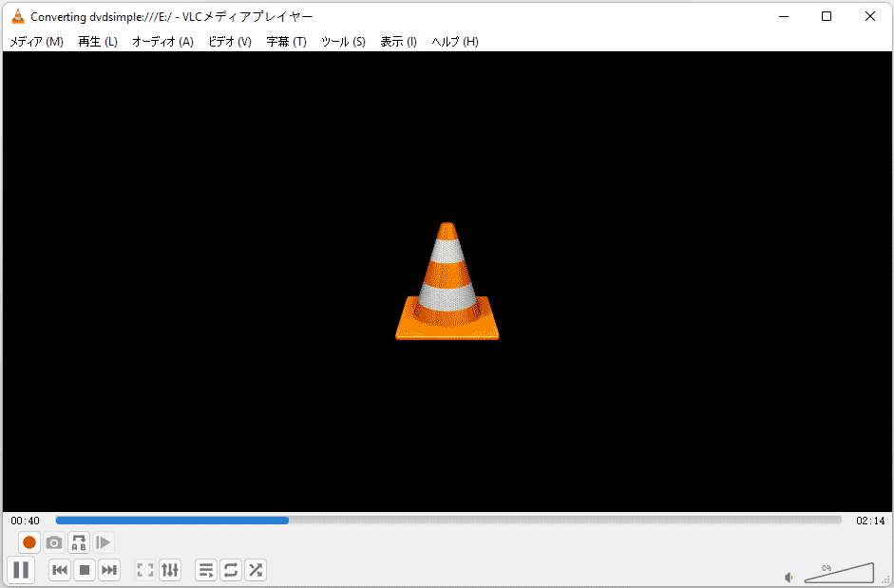Screen dimensions: 894x588
Task: Open the ツール (S) menu
Action: (x=343, y=42)
